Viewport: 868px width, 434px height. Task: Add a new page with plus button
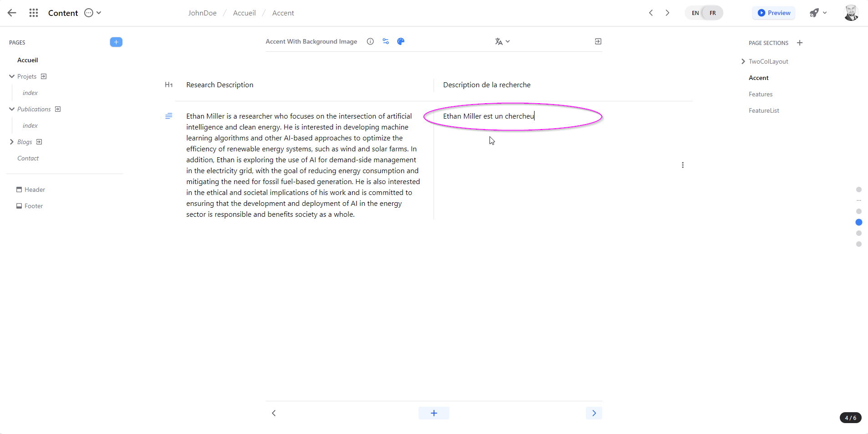pos(116,42)
